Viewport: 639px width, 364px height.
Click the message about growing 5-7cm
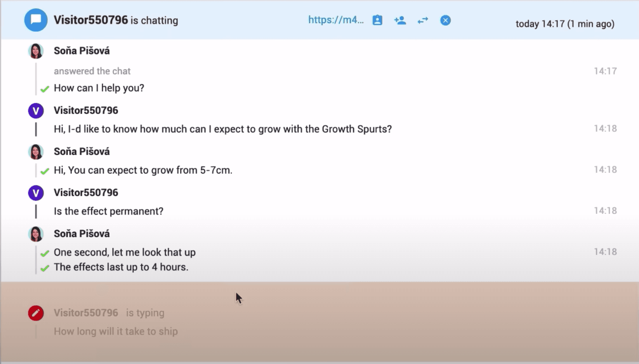click(143, 170)
